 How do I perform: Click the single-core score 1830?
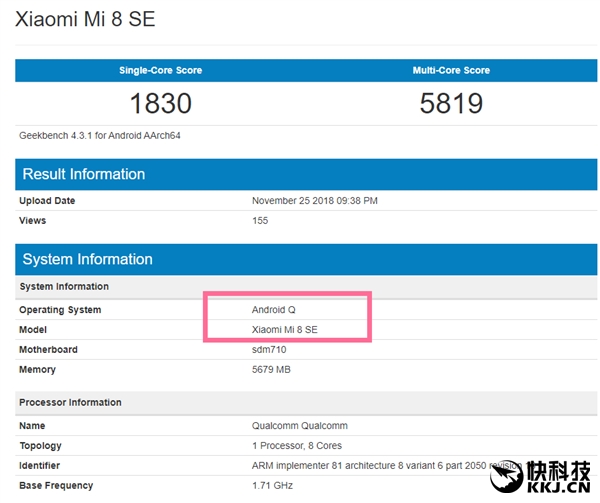(x=161, y=103)
